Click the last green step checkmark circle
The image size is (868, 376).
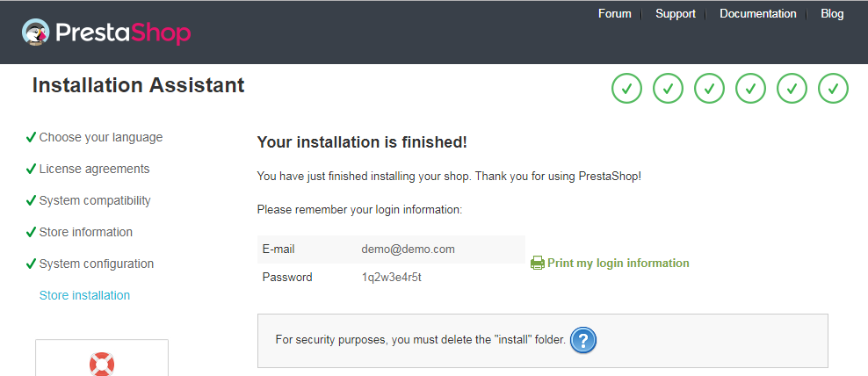[x=833, y=88]
